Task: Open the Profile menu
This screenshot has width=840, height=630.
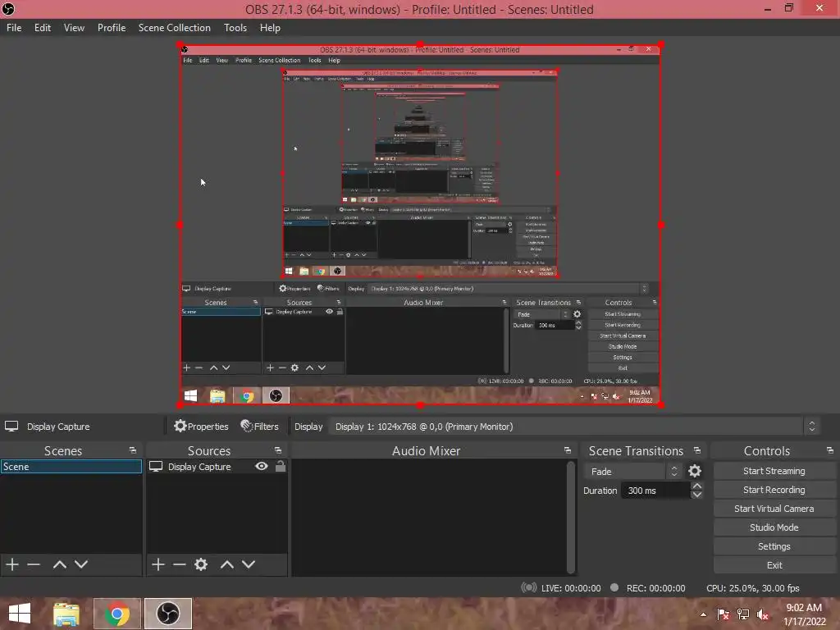Action: 112,28
